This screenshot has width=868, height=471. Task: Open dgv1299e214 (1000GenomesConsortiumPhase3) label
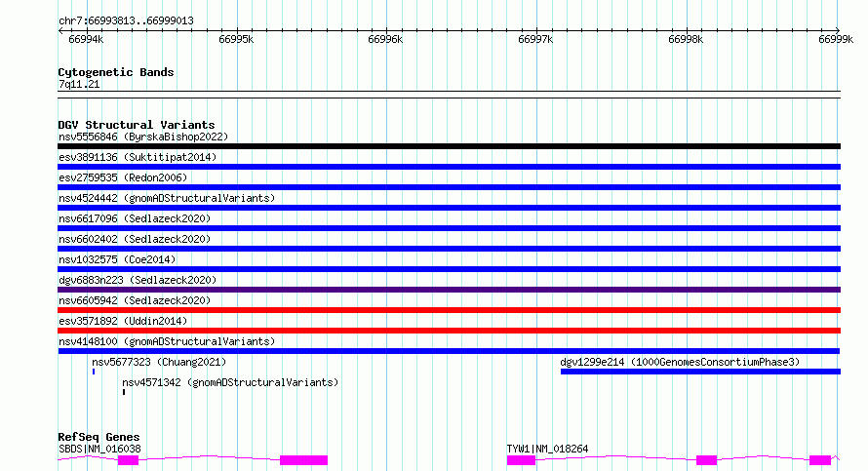pos(680,362)
